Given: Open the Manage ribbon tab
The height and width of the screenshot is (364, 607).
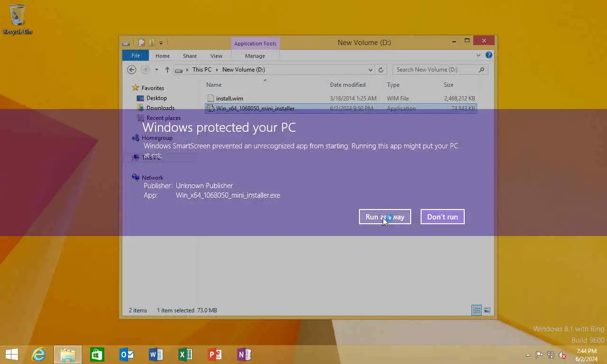Looking at the screenshot, I should point(255,55).
